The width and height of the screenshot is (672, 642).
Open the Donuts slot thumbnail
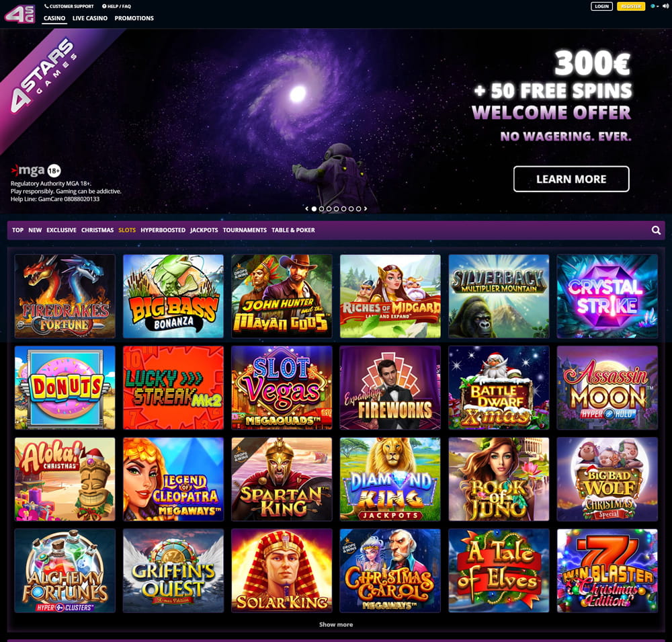(x=65, y=388)
